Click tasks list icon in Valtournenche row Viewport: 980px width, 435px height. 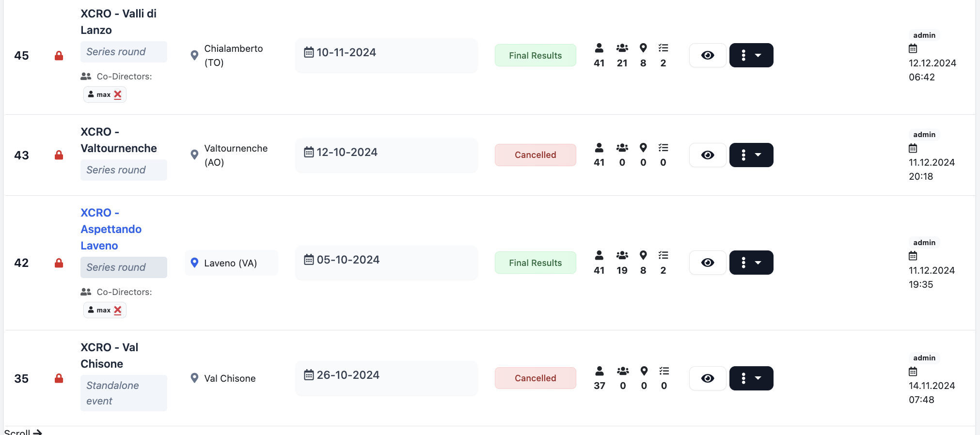tap(664, 147)
